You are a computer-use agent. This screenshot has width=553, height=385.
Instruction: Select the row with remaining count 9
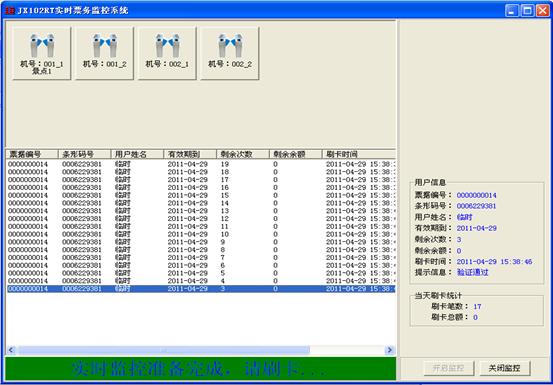[201, 242]
